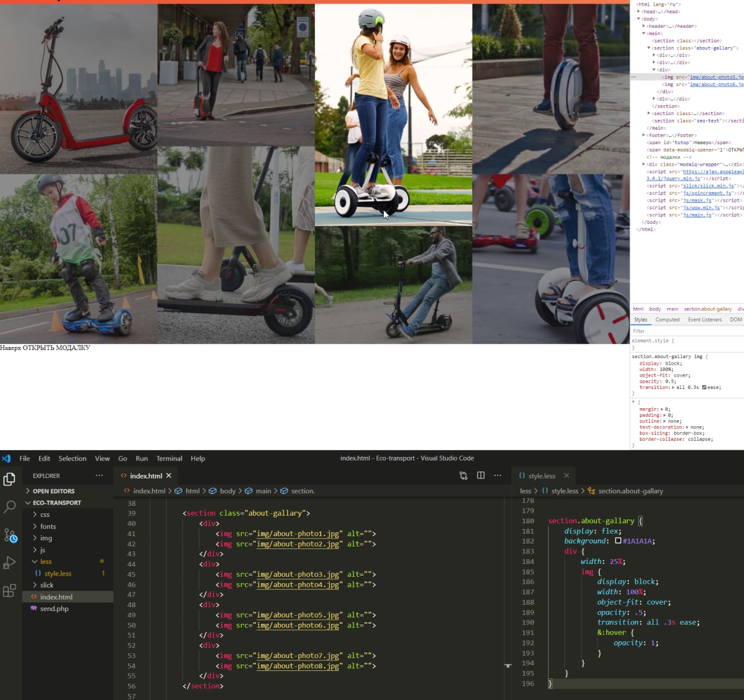Expand the css folder
Viewport: 744px width, 700px height.
point(35,515)
